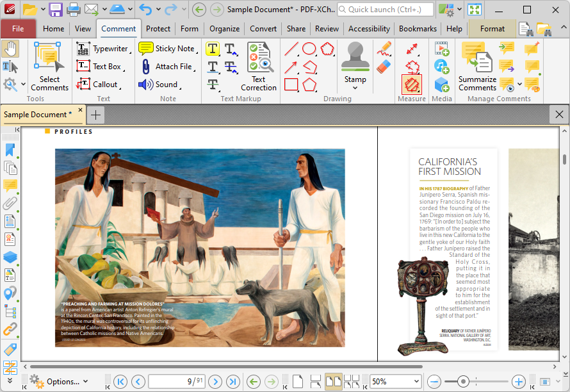Open the show comments dropdown arrow

[519, 85]
